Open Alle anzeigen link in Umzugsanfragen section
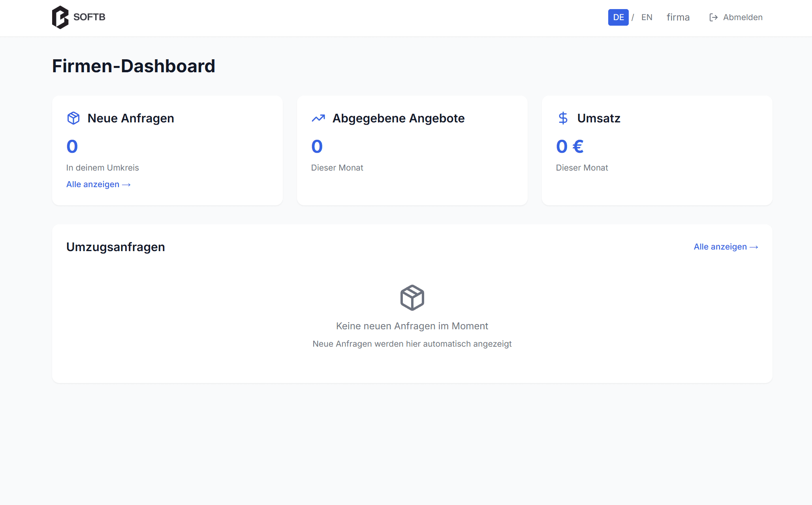This screenshot has height=505, width=812. point(726,247)
